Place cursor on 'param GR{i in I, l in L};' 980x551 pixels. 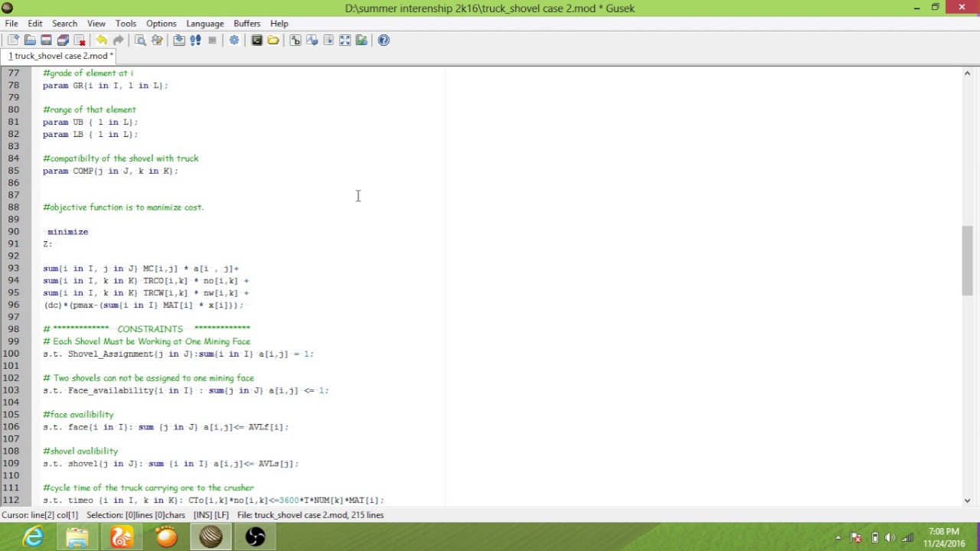click(x=105, y=86)
